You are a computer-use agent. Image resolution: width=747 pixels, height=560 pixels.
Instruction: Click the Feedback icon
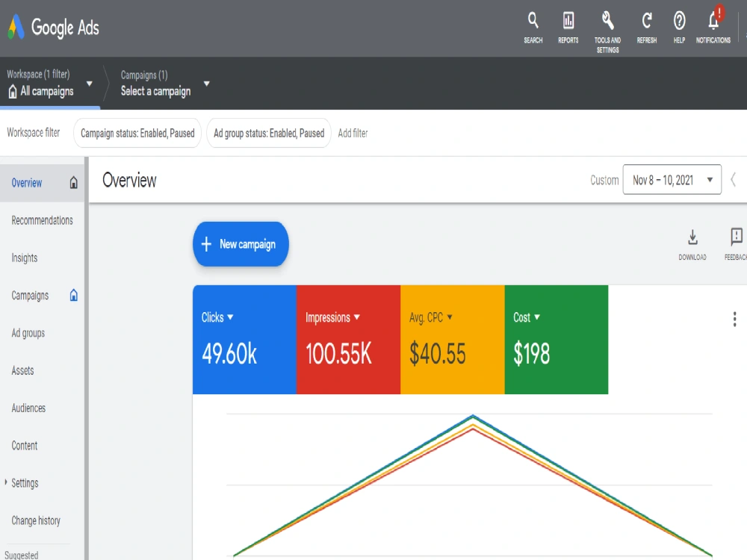click(x=737, y=237)
